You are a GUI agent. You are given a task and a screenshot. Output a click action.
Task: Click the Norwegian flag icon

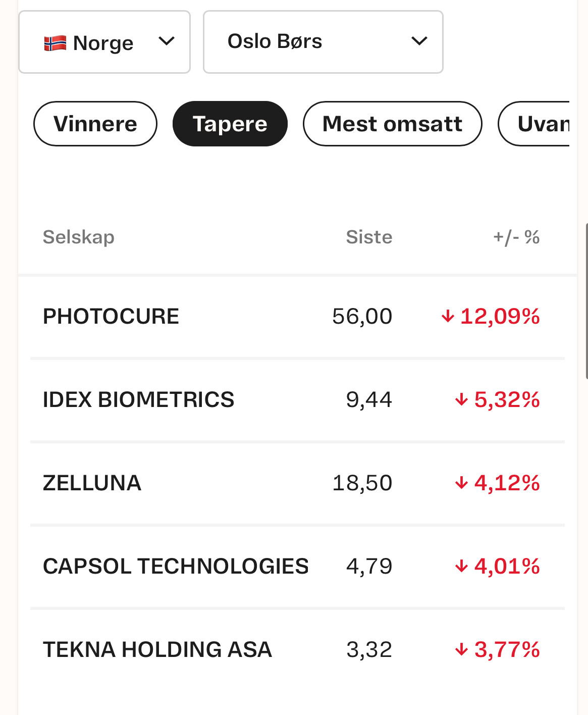pos(55,43)
